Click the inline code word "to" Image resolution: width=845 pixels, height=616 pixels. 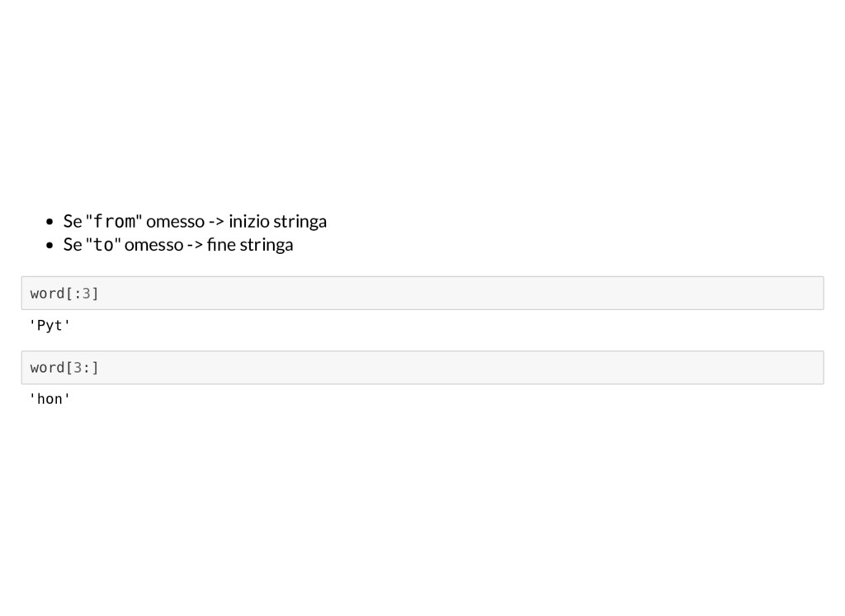click(103, 245)
